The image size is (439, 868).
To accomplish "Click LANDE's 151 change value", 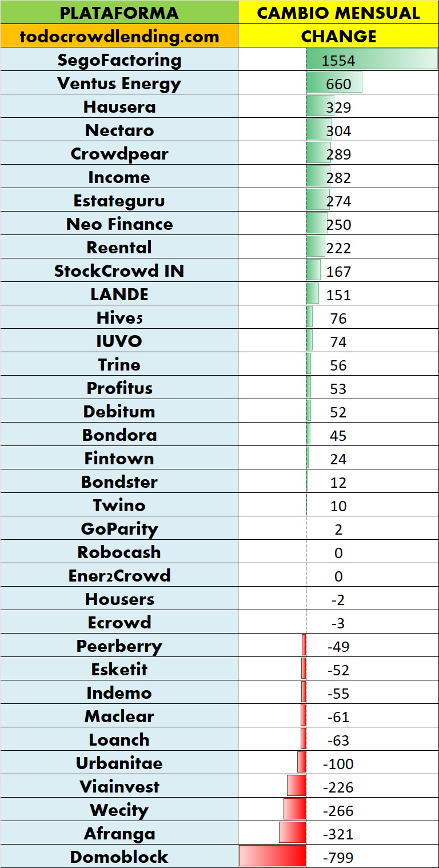I will pos(338,295).
